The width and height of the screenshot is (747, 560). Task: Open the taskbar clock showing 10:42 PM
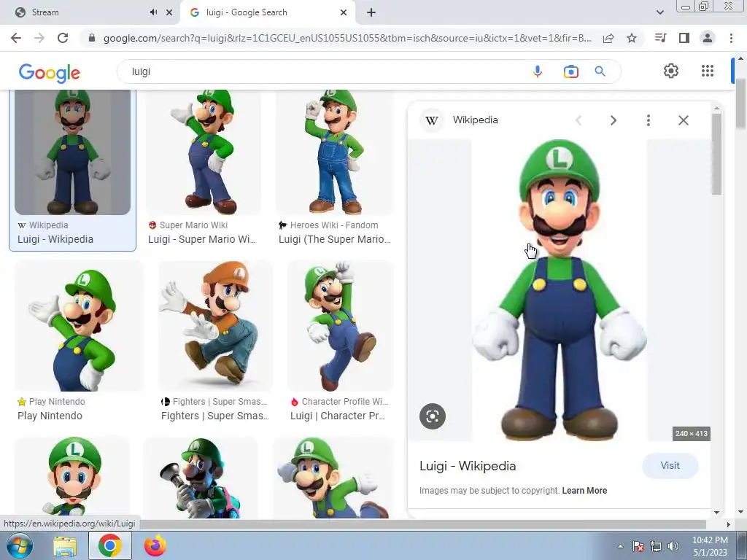tap(710, 546)
